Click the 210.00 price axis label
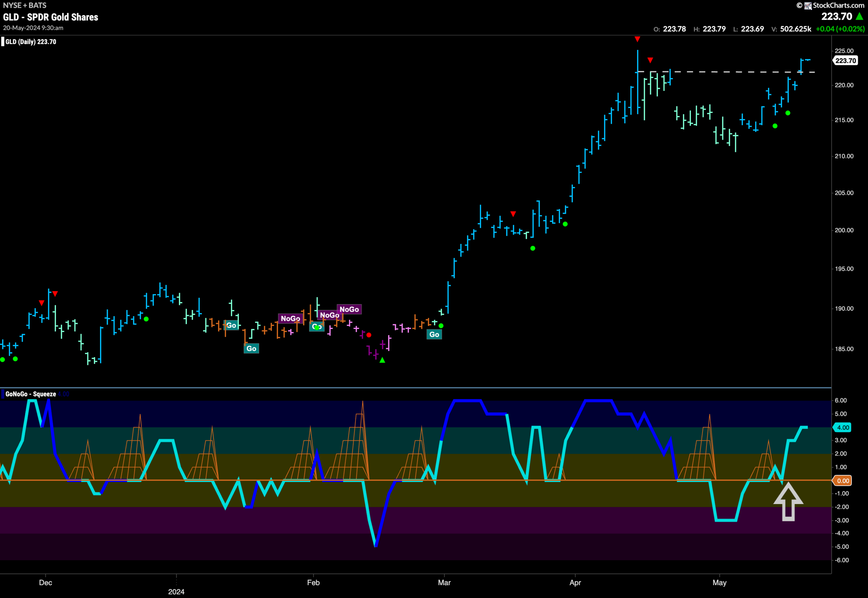Screen dimensions: 868x598 click(844, 156)
